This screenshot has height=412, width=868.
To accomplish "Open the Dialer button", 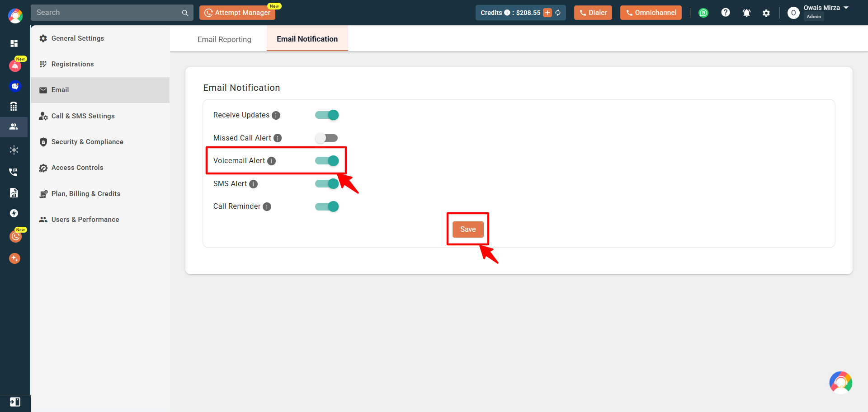I will point(593,13).
